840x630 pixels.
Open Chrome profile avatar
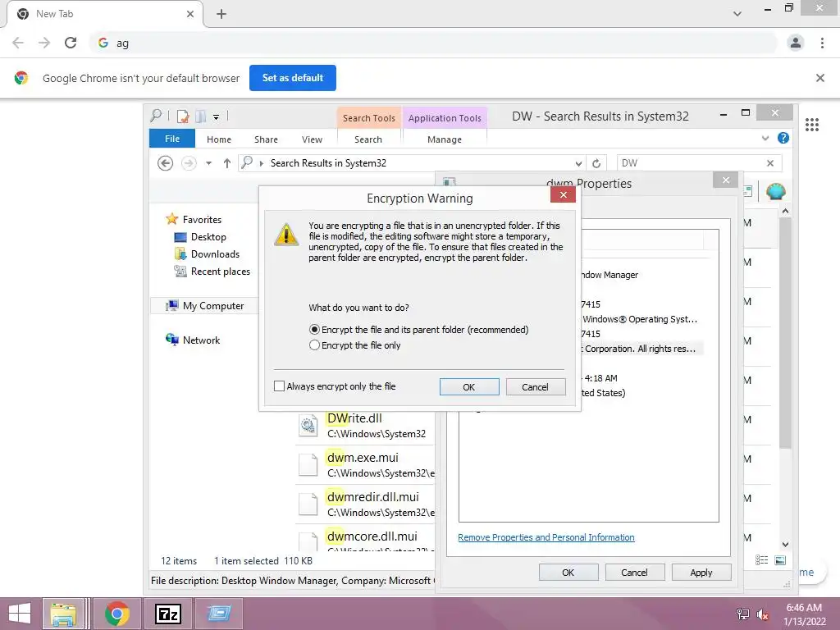[x=796, y=43]
